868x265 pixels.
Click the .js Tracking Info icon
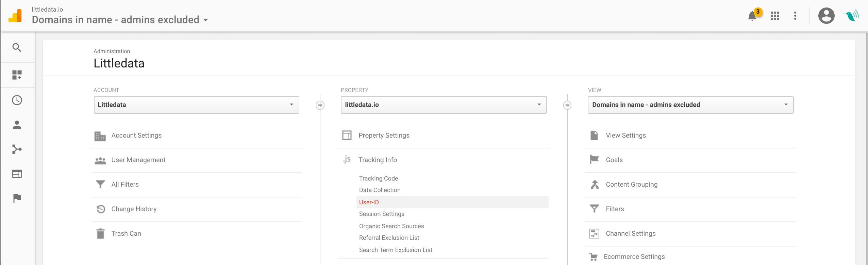347,159
